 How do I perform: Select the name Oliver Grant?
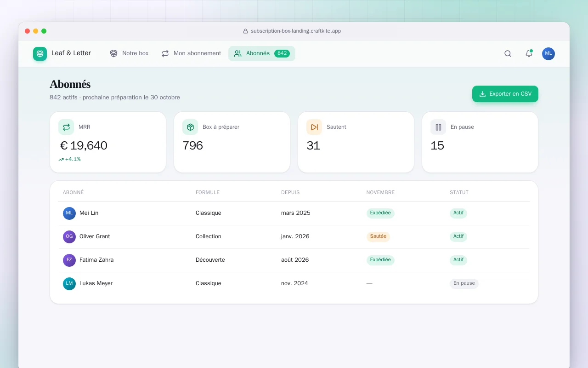pyautogui.click(x=95, y=236)
